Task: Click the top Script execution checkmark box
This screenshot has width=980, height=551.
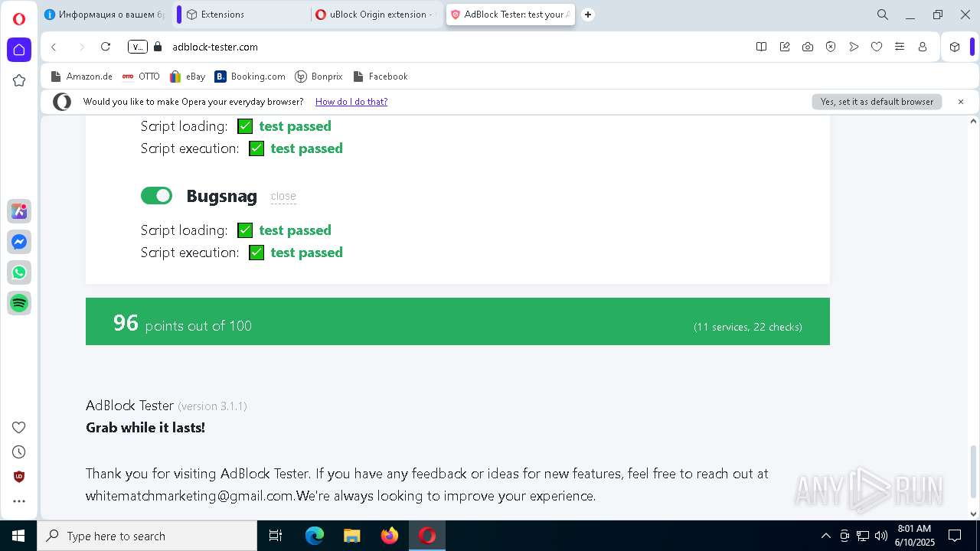Action: 256,148
